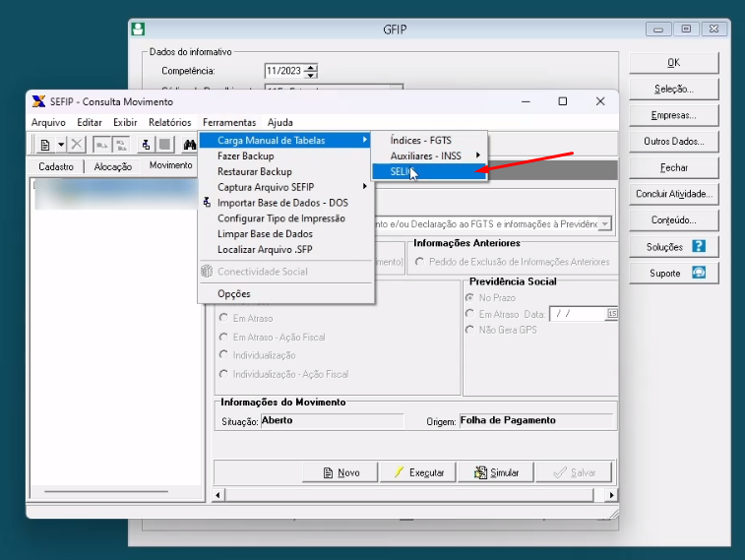The width and height of the screenshot is (745, 560).
Task: Switch to the Alocação tab
Action: click(112, 166)
